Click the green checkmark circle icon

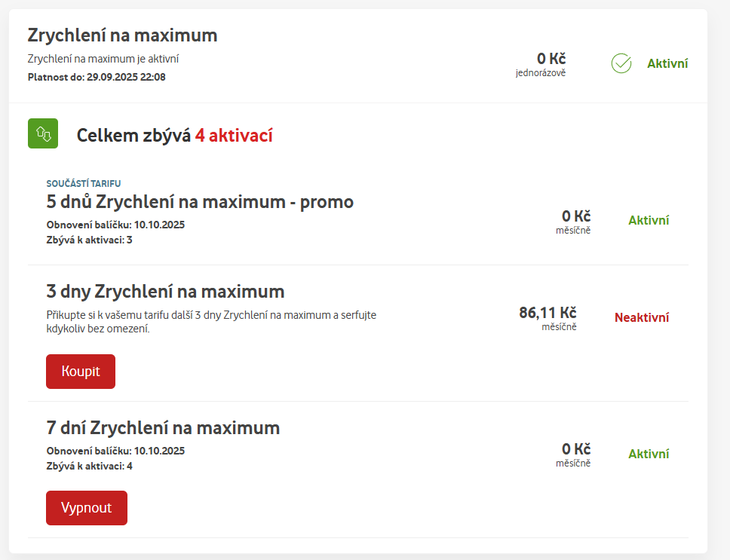(621, 64)
